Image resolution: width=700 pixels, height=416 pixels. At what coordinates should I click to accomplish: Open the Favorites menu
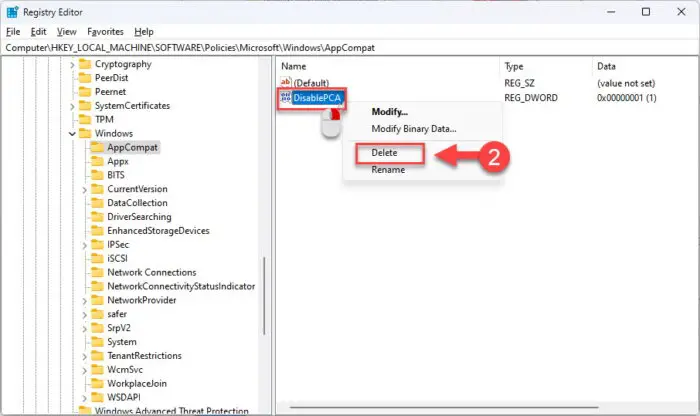tap(105, 32)
